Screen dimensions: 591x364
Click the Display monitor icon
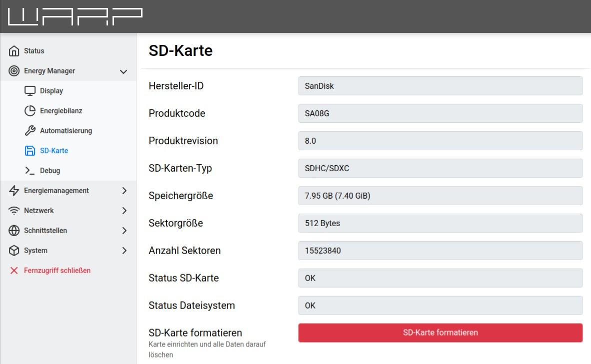coord(30,91)
